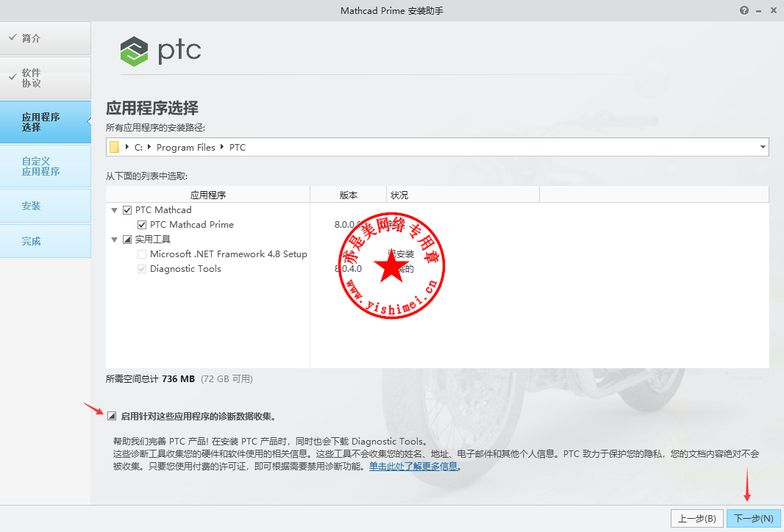Image resolution: width=784 pixels, height=532 pixels.
Task: Click the 下一步(N) button
Action: point(754,519)
